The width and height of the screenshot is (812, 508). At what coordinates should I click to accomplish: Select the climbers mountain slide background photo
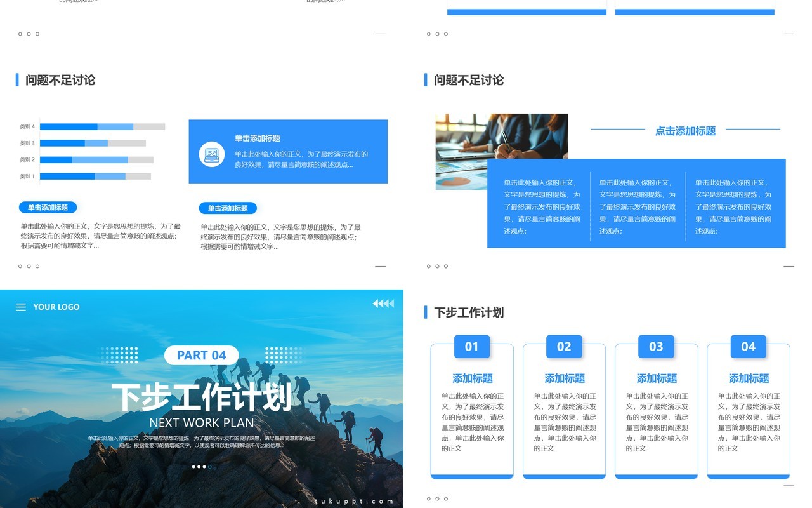202,399
